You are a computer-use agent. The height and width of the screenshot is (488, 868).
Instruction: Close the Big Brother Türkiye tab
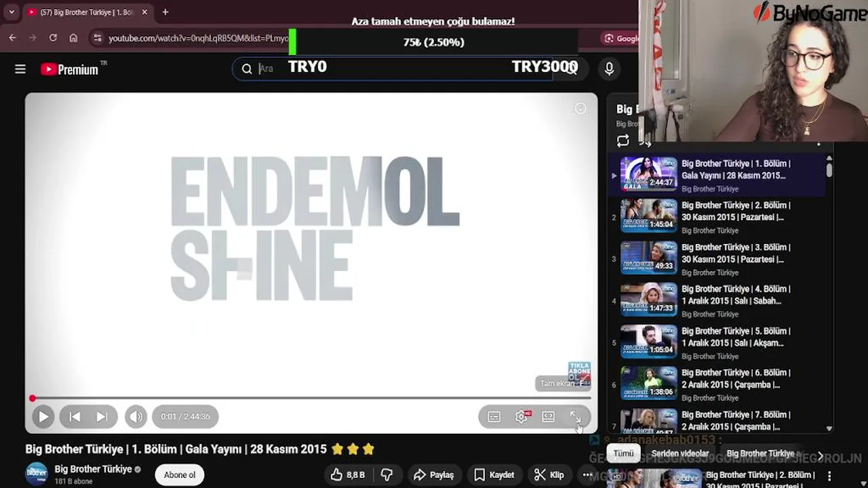(x=144, y=12)
